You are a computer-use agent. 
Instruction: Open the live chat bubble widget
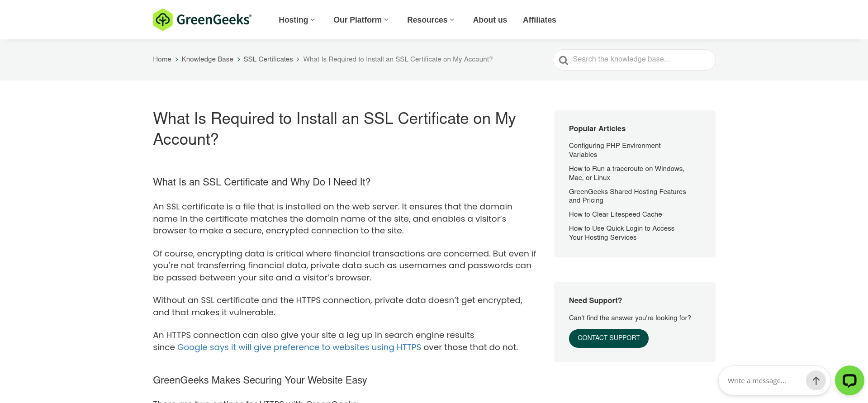tap(849, 380)
